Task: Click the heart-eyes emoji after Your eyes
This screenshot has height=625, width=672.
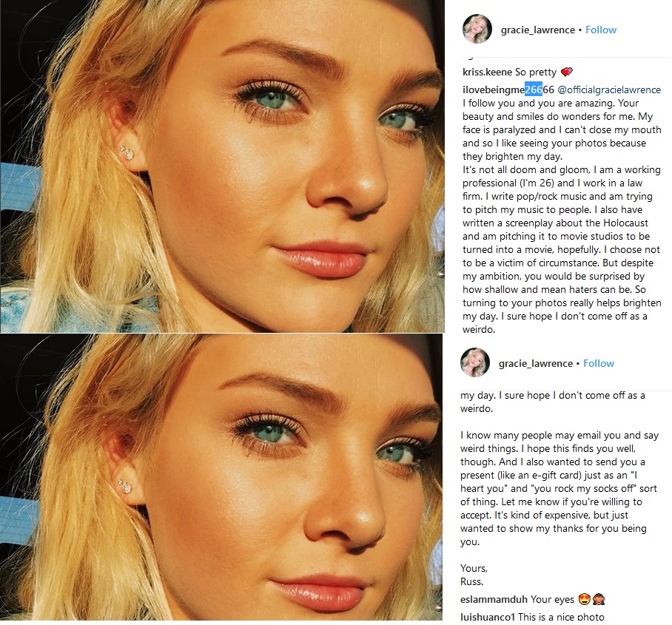Action: [x=584, y=599]
